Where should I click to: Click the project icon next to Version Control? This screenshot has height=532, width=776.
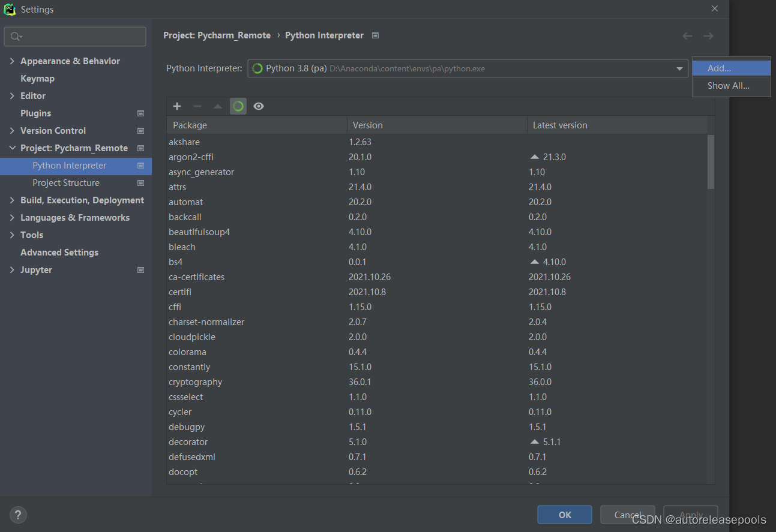coord(140,131)
